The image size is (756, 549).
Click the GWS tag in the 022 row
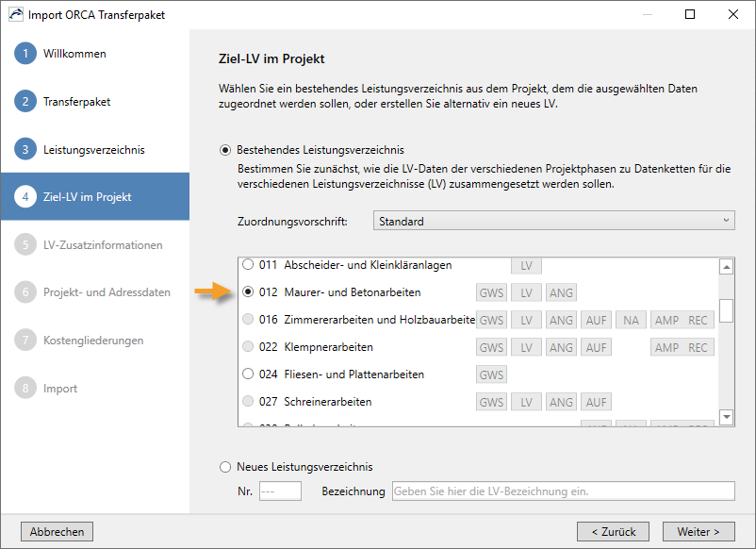pos(491,347)
